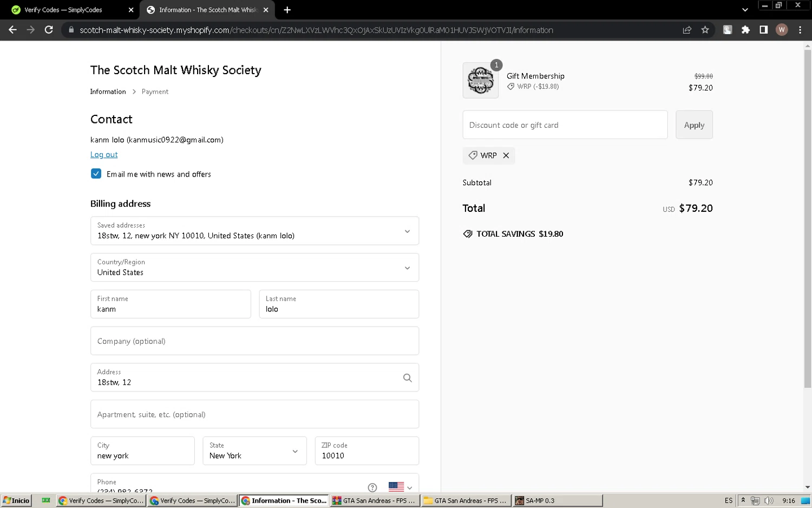Click the page vertical scrollbar
Screen dimensions: 812x508
(807, 219)
